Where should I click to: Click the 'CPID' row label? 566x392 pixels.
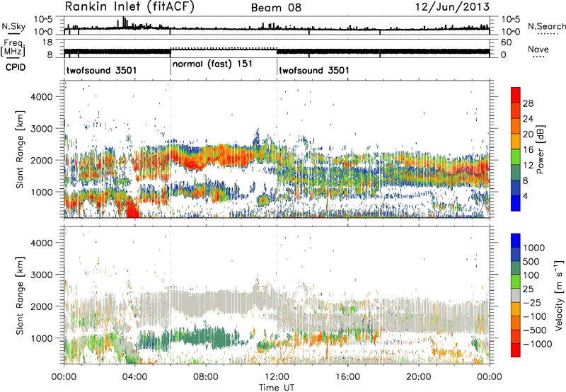coord(16,67)
